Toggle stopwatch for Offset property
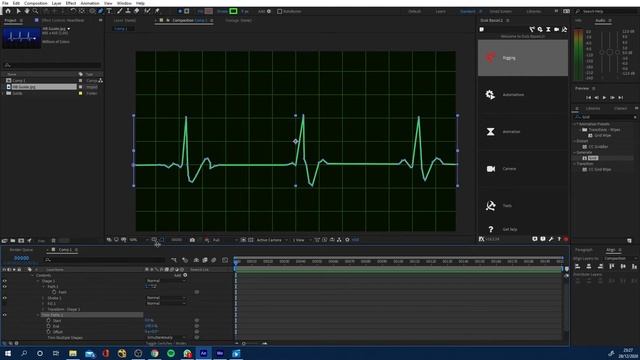Screen dimensions: 640x360 (x=49, y=332)
